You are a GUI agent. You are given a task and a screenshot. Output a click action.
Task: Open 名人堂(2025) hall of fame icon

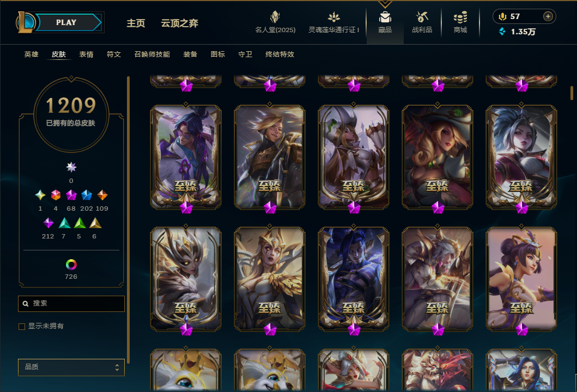pyautogui.click(x=275, y=17)
